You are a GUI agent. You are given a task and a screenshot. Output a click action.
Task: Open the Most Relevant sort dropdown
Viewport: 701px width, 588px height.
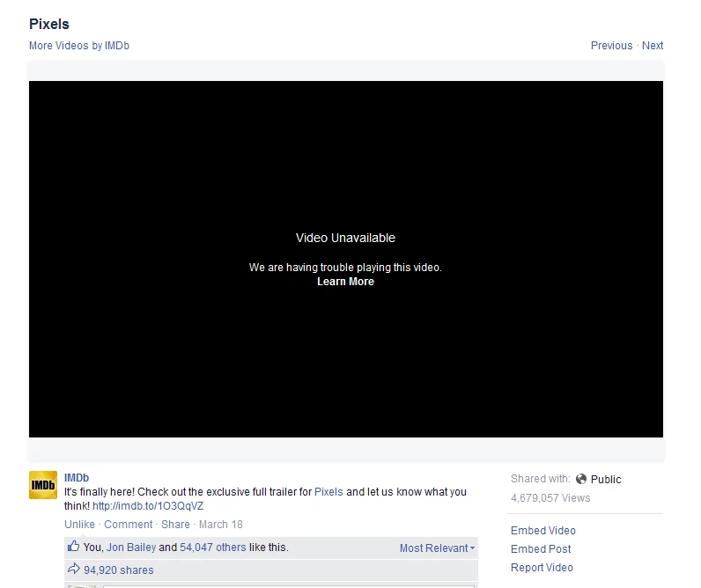point(437,548)
